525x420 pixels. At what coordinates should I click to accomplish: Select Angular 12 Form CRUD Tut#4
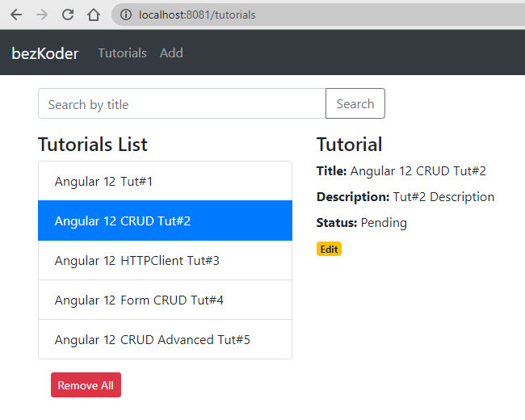click(165, 300)
